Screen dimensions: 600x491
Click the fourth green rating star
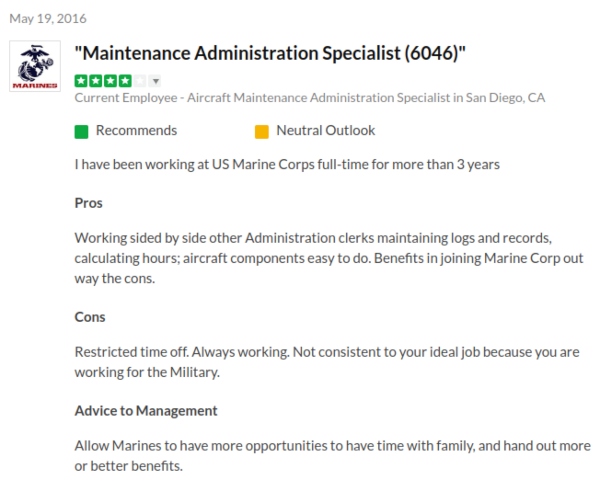tap(123, 81)
